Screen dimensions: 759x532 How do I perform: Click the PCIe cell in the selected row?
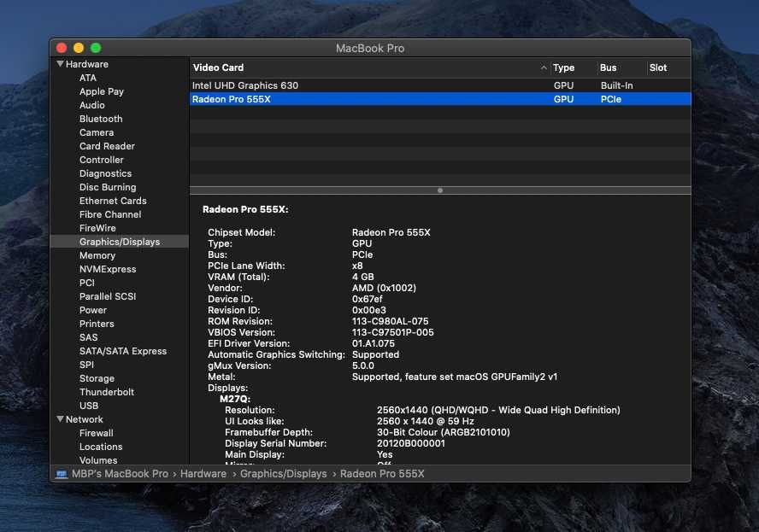[611, 99]
